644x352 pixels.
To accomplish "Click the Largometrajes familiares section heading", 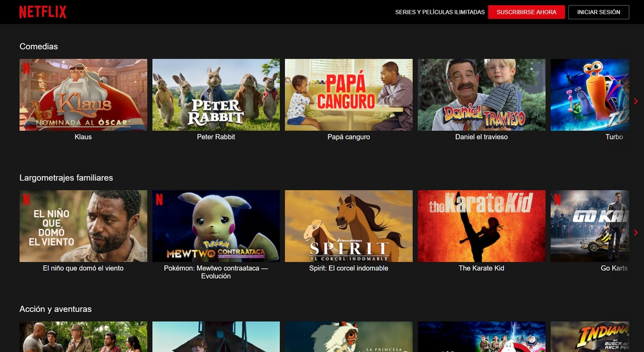I will 66,178.
